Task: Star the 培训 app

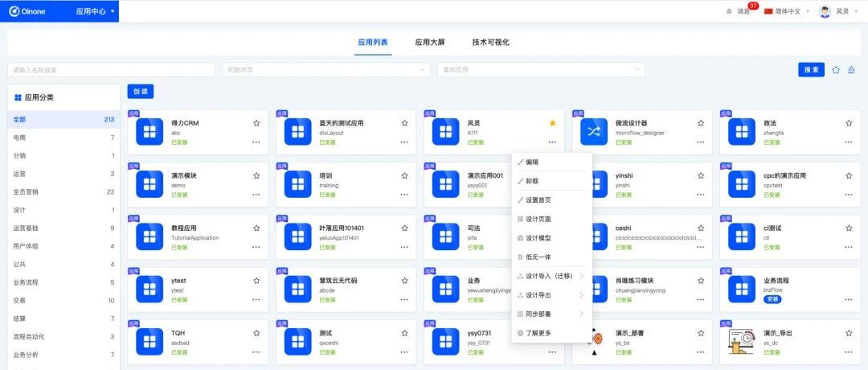Action: coord(404,175)
